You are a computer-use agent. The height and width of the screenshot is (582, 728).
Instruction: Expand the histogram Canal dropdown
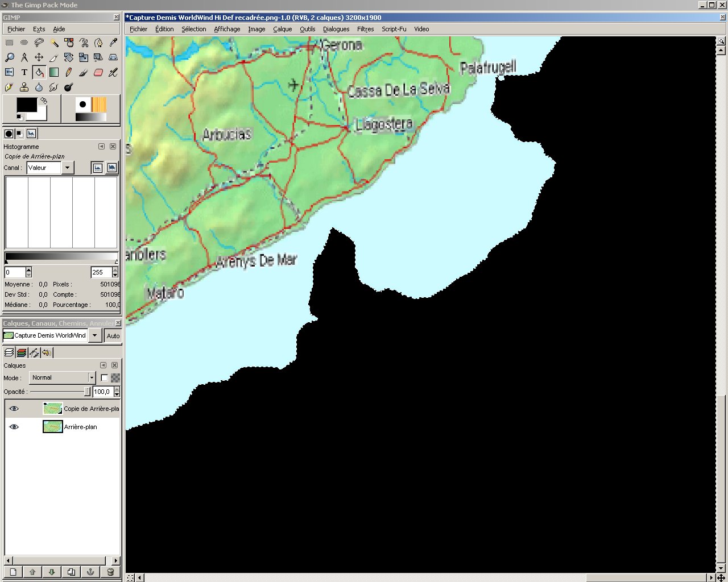[x=68, y=168]
